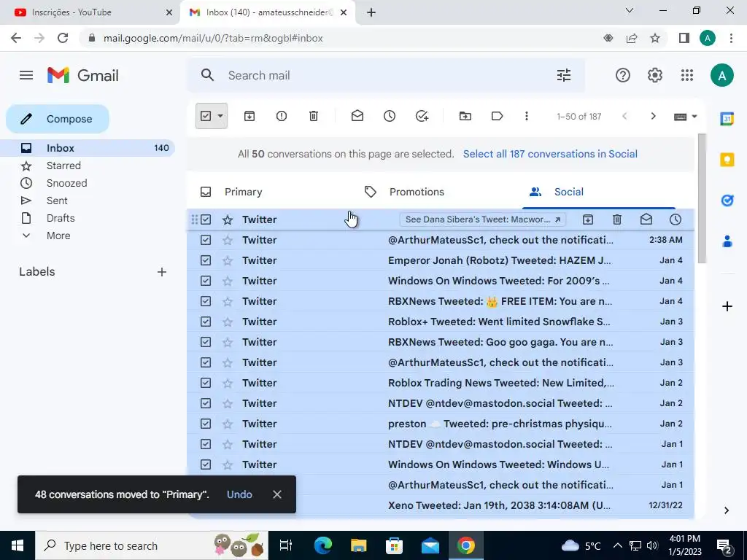Select all 187 conversations in Social link
Image resolution: width=747 pixels, height=560 pixels.
[550, 154]
